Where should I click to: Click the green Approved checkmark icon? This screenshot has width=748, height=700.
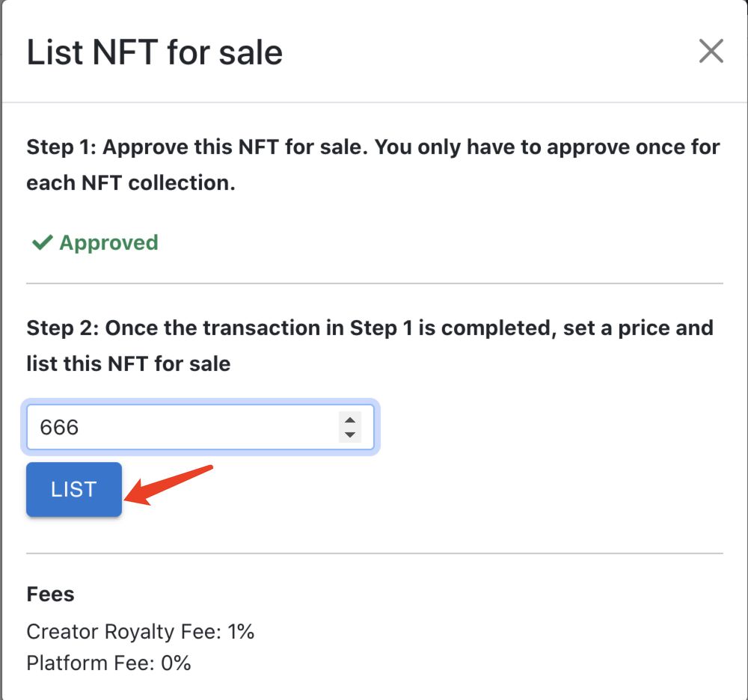42,243
